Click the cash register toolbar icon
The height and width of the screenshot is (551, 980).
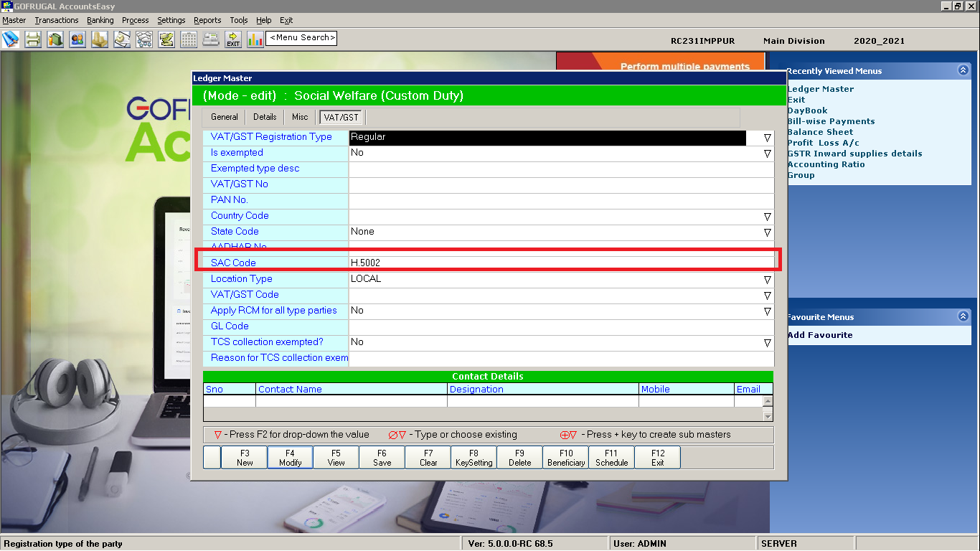211,39
